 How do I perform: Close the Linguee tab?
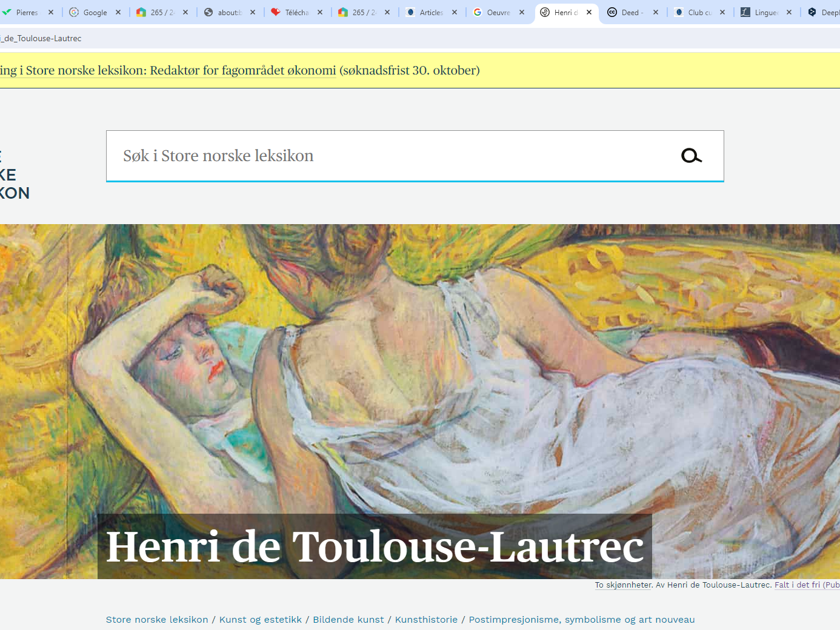(x=789, y=12)
